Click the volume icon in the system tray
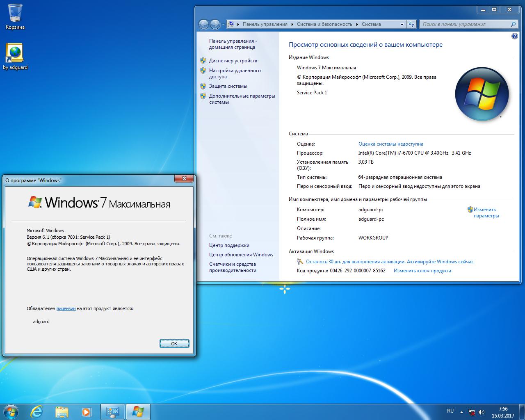Screen dimensions: 525x420 (x=482, y=411)
